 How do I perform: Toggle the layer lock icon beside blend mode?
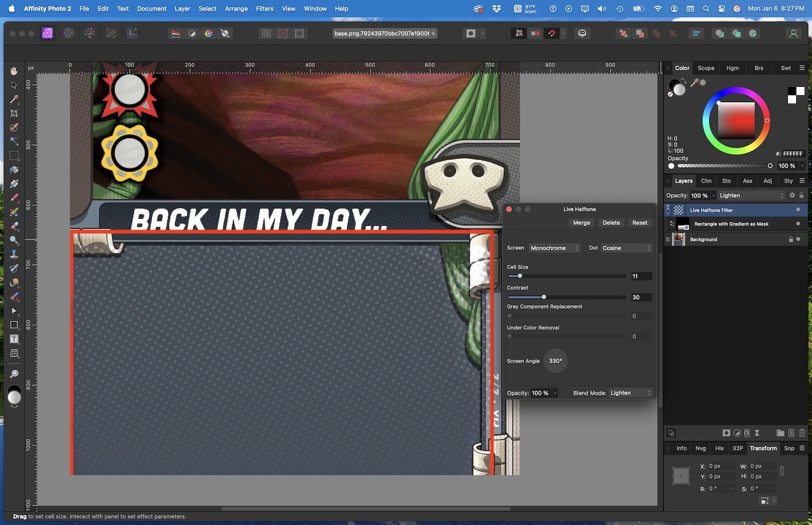[801, 195]
